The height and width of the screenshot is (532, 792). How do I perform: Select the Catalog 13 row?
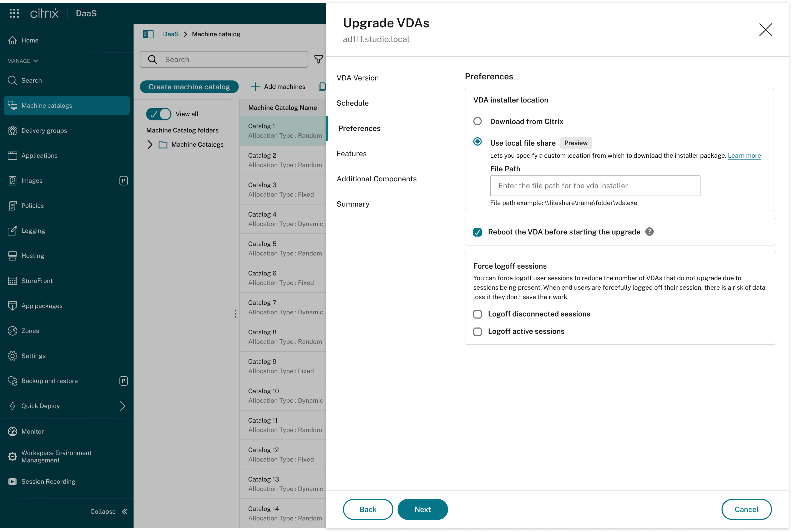tap(283, 484)
